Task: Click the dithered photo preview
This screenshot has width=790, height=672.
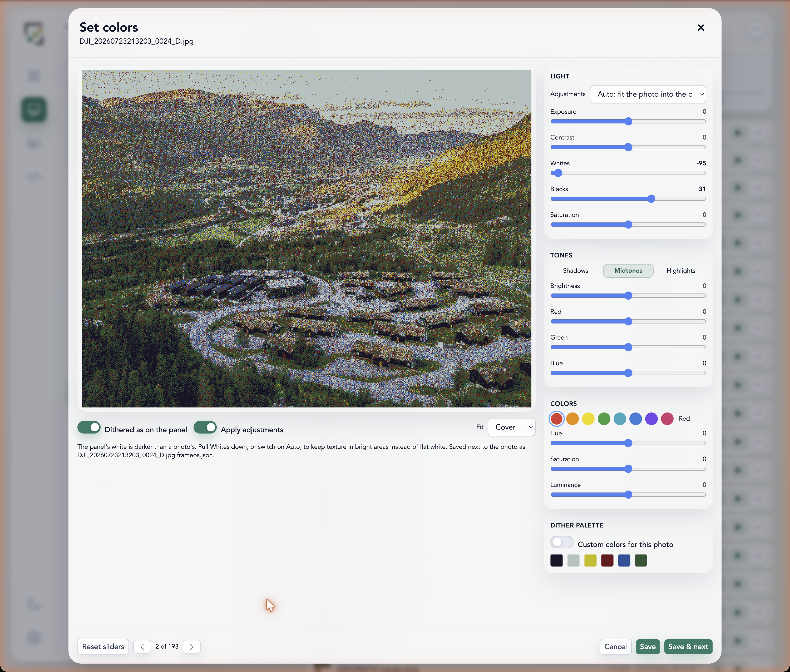Action: (307, 239)
